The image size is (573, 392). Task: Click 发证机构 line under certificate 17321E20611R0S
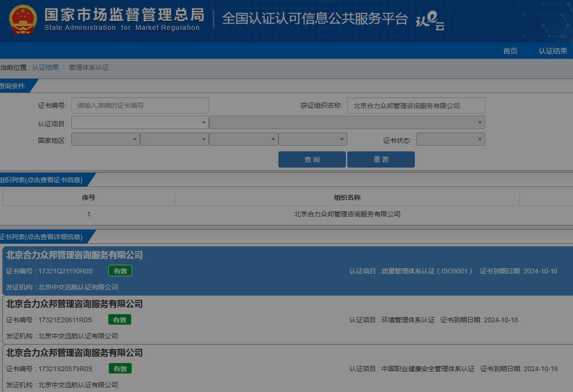[62, 336]
